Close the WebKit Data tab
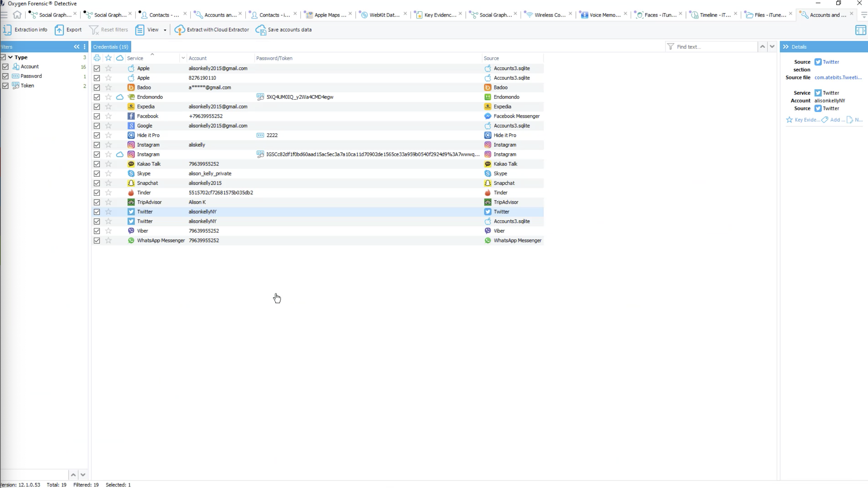Viewport: 868px width, 488px height. [405, 14]
